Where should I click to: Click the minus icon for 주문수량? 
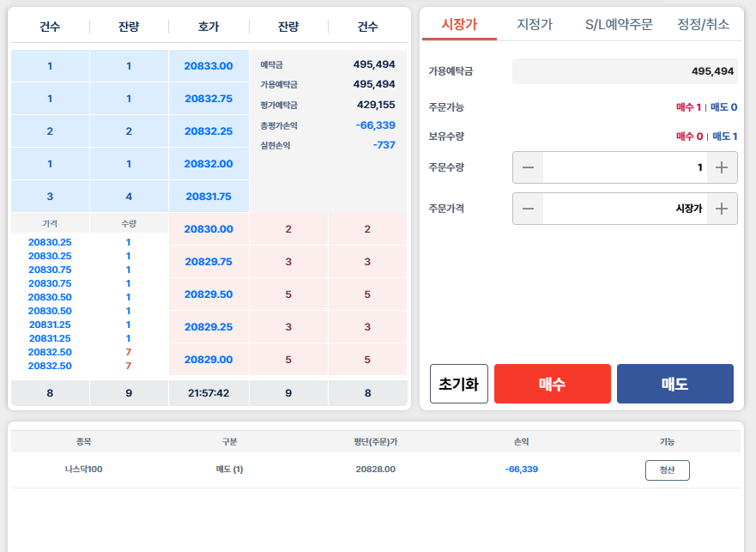(x=528, y=167)
